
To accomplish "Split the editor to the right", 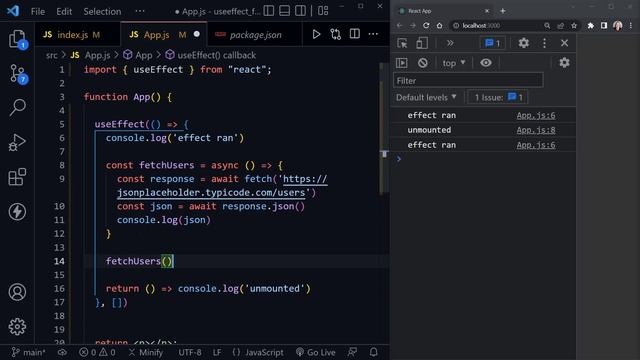I will [355, 34].
